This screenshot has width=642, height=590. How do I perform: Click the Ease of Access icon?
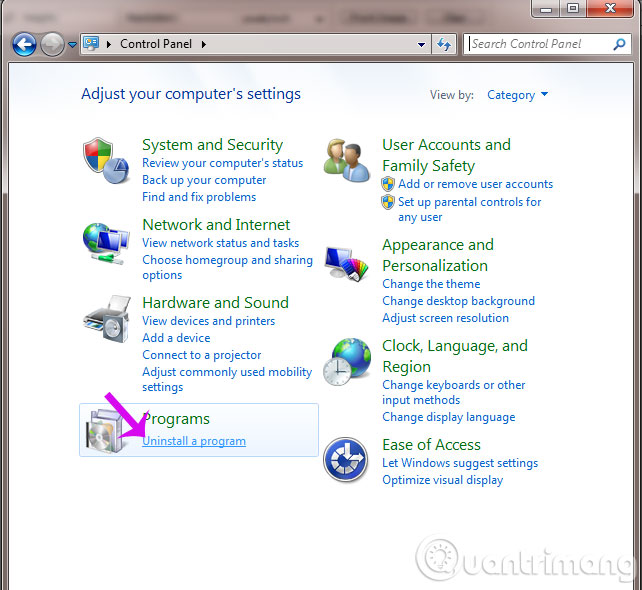coord(346,459)
